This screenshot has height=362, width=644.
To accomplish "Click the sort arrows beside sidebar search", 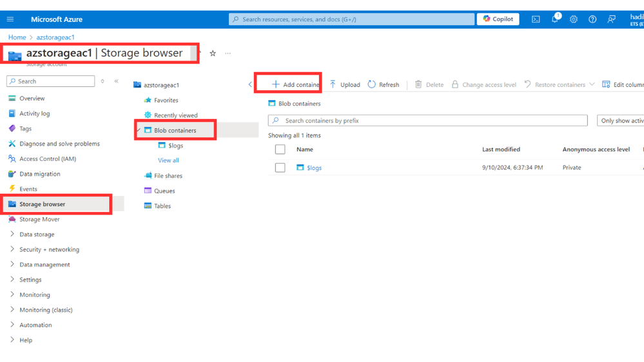I will (x=102, y=81).
